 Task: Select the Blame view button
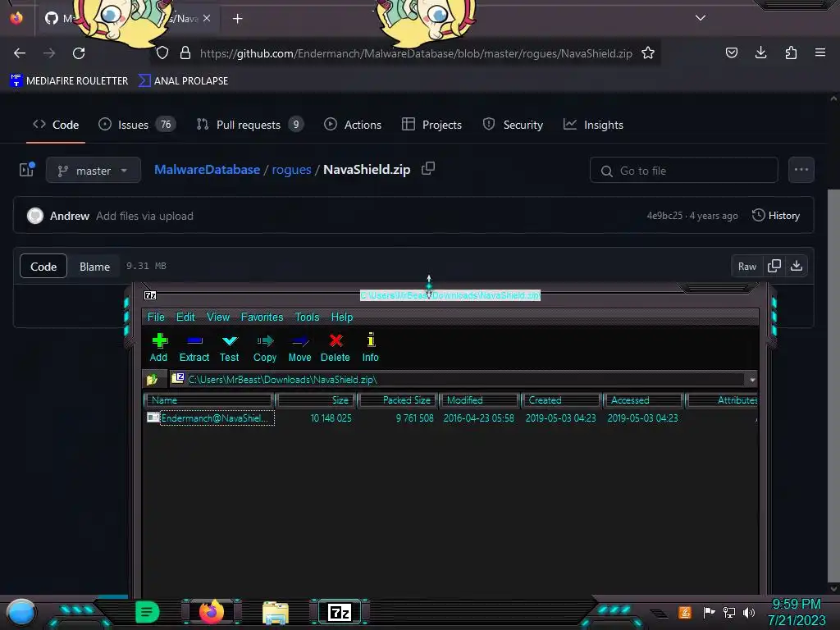click(94, 267)
